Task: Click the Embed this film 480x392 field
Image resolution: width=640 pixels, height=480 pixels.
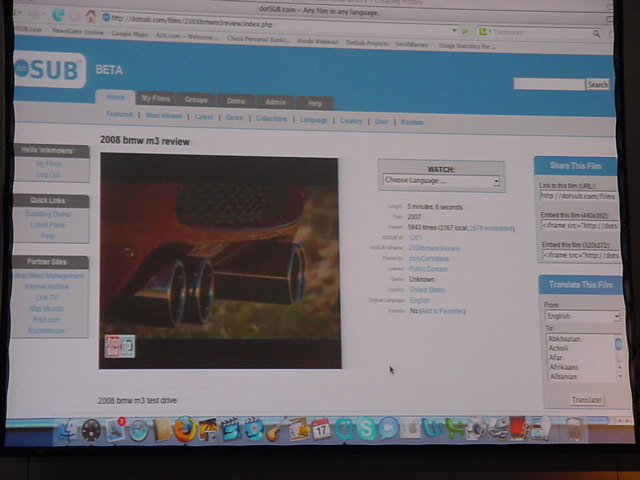Action: point(580,226)
